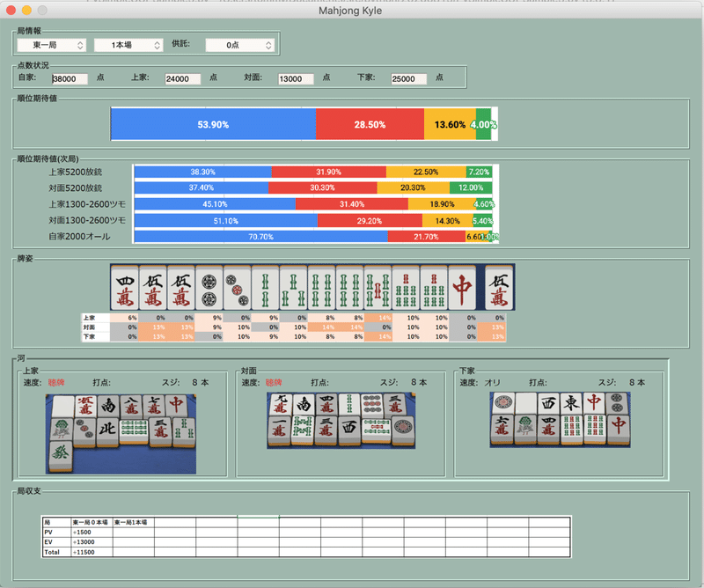Click the 西 tile in 下家 river
This screenshot has width=704, height=588.
click(548, 402)
